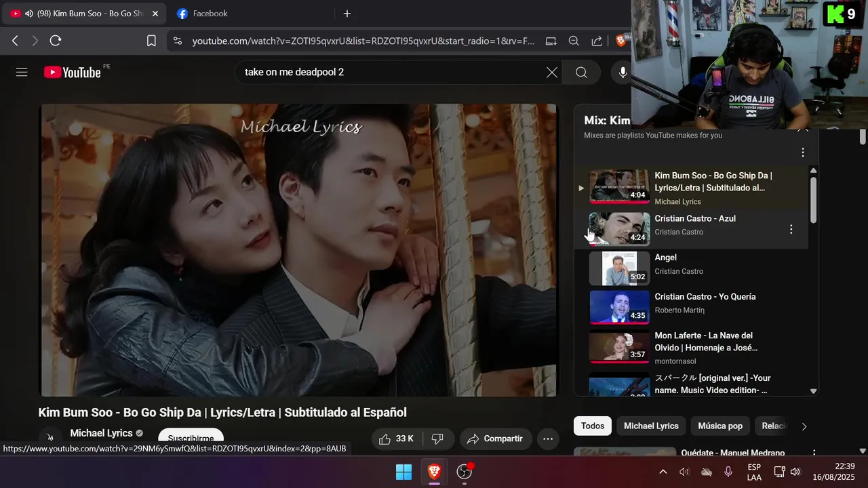
Task: Open options for Quédate - Manuel Medrano
Action: tap(814, 453)
